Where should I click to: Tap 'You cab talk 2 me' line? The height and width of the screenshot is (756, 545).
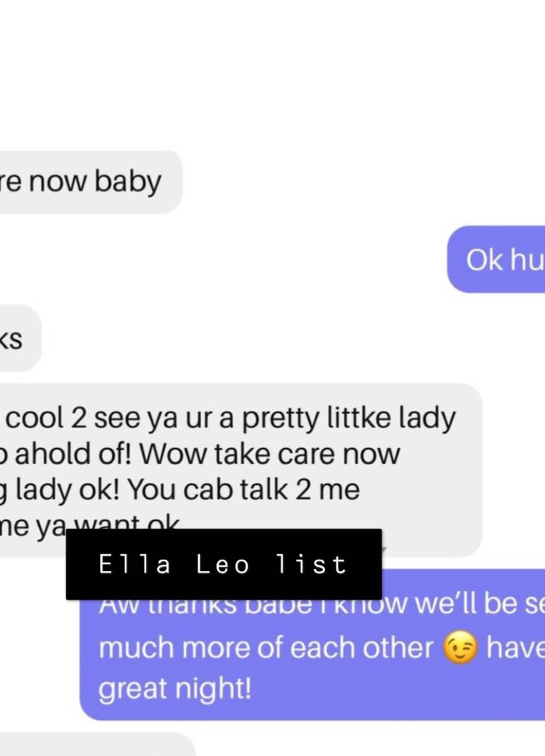click(x=244, y=489)
